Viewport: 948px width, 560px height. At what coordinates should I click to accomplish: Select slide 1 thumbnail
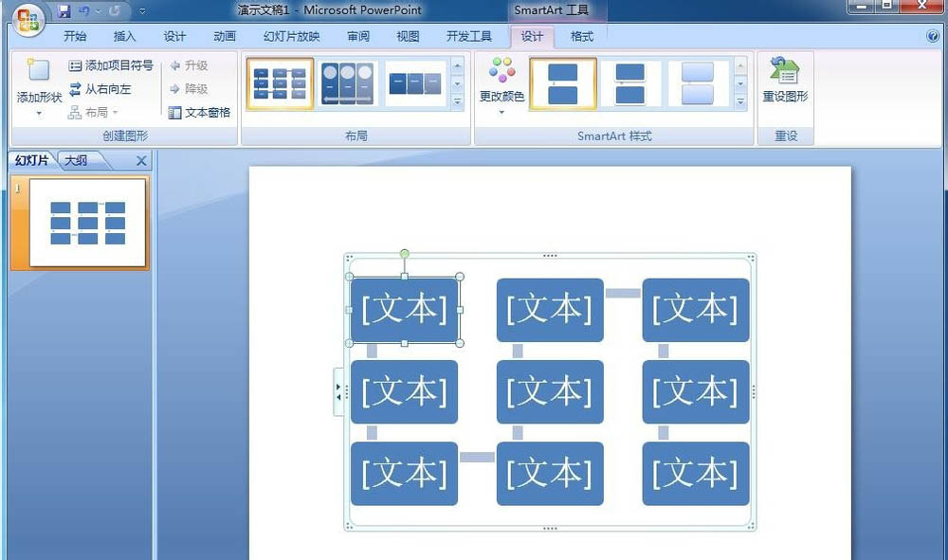coord(87,223)
